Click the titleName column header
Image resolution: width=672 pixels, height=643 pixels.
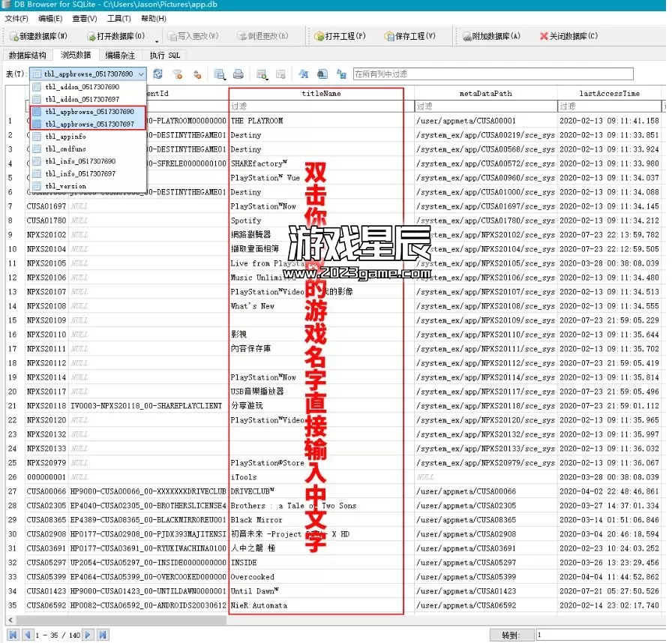click(x=321, y=93)
